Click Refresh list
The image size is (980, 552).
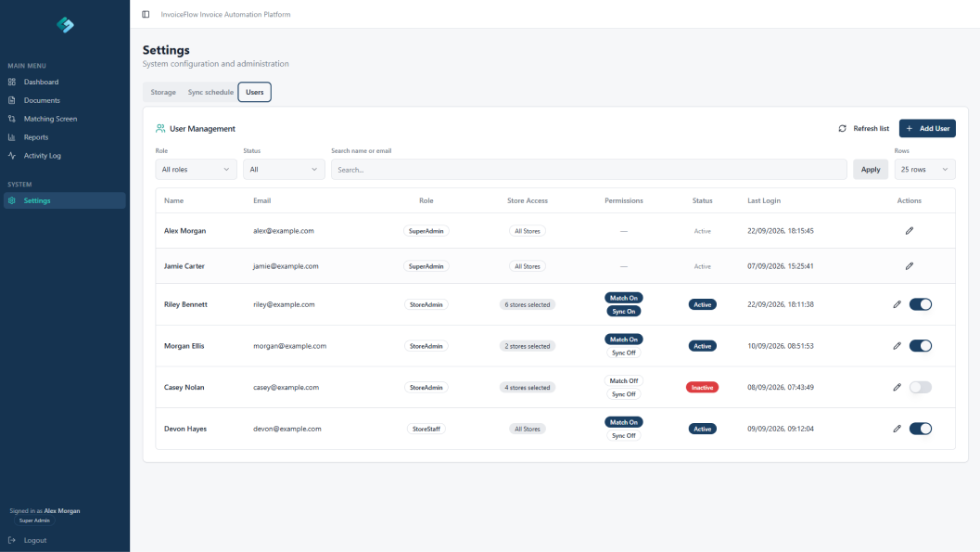coord(864,128)
